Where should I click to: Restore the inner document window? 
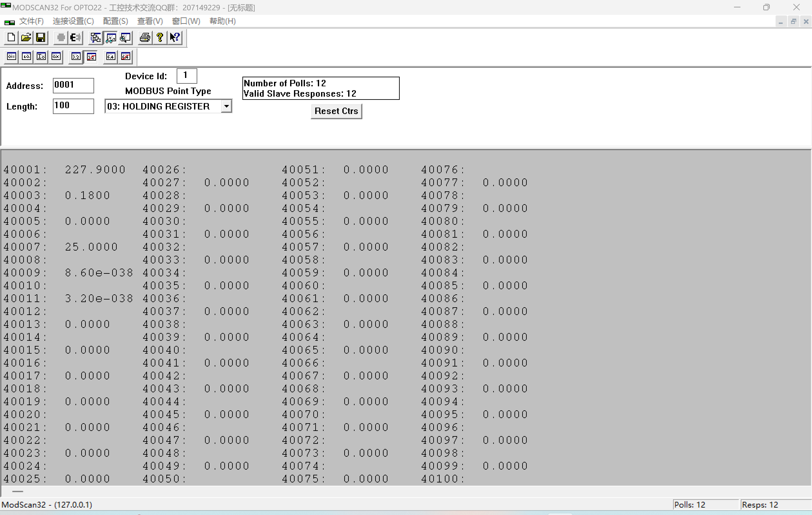(x=793, y=22)
